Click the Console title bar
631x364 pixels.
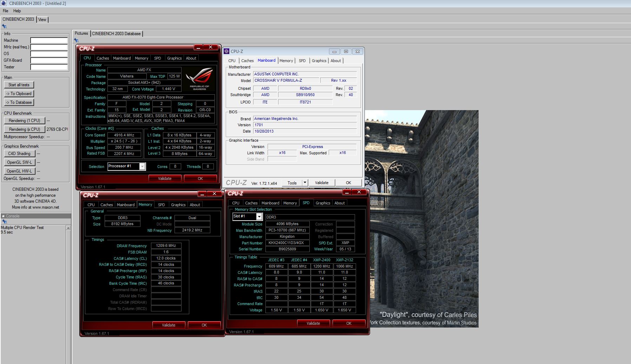[36, 216]
